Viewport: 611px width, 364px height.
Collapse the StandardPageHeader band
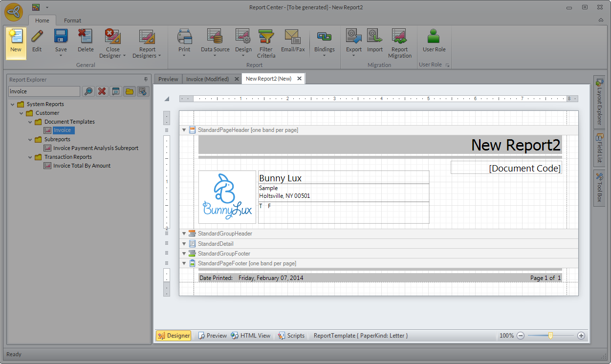click(x=184, y=130)
